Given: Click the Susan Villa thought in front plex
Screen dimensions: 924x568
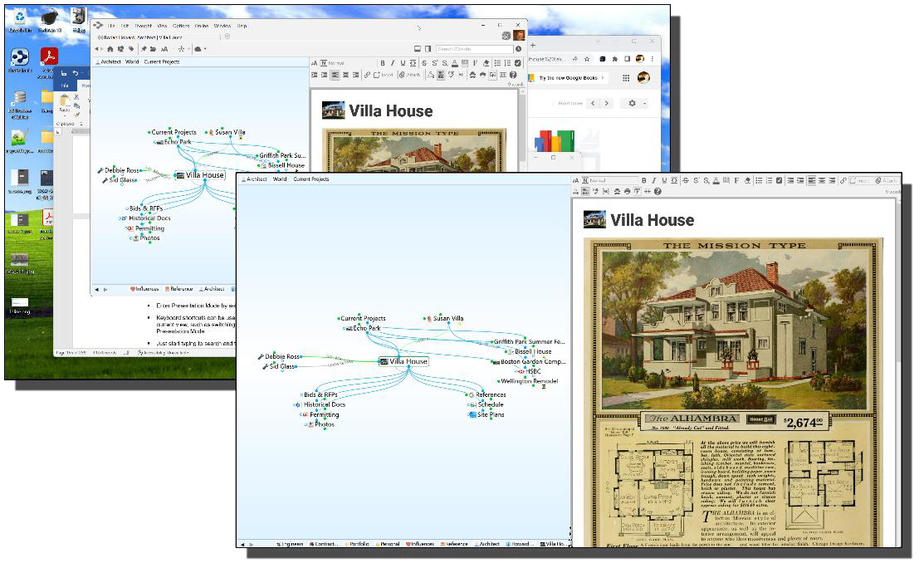Looking at the screenshot, I should pos(447,318).
